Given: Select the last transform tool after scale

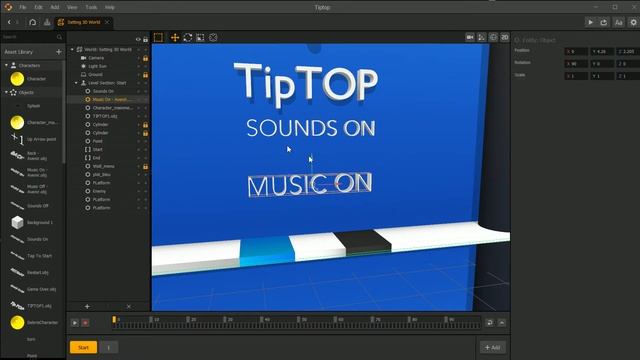Looking at the screenshot, I should 213,38.
